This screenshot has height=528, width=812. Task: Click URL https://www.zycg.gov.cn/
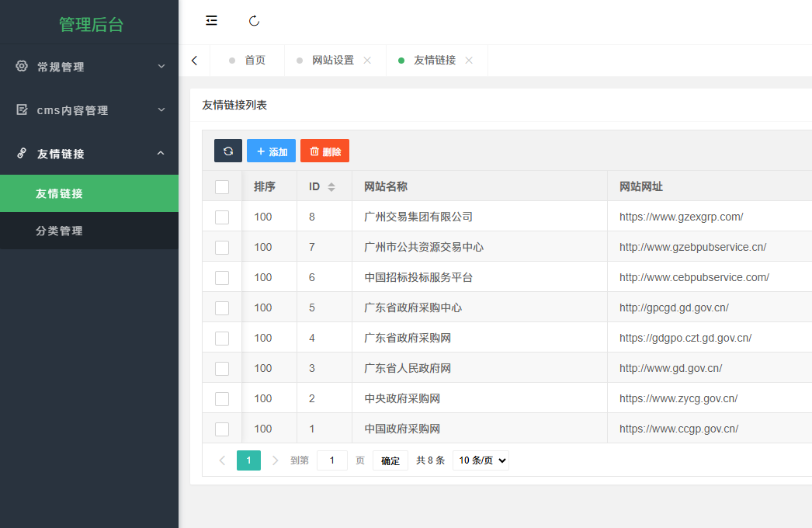tap(678, 398)
